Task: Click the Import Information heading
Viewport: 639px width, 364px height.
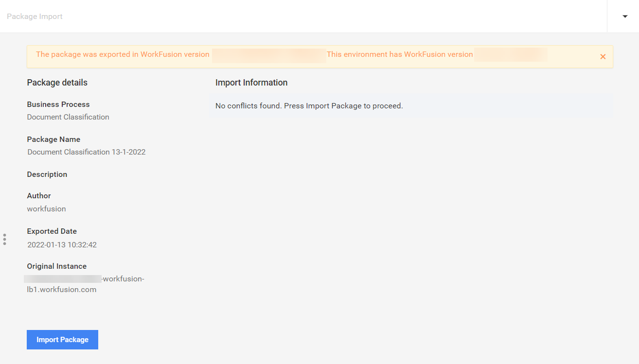Action: click(251, 83)
